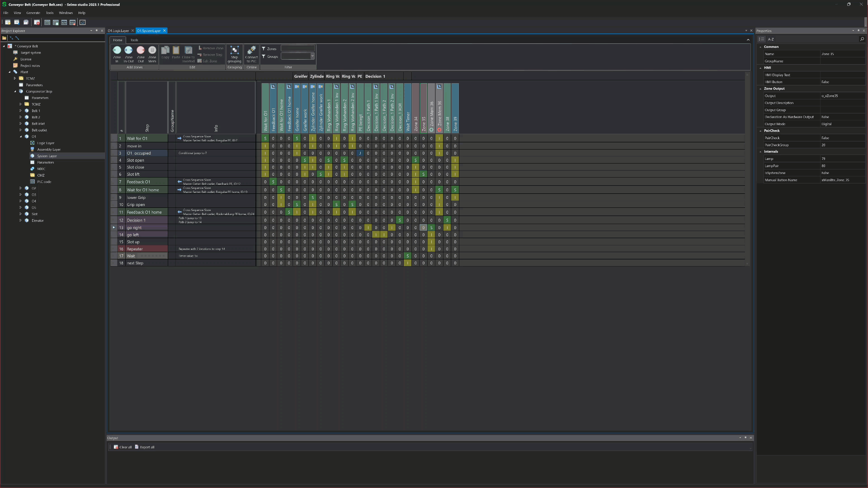Add a Zone In element
The width and height of the screenshot is (868, 488).
tap(117, 53)
